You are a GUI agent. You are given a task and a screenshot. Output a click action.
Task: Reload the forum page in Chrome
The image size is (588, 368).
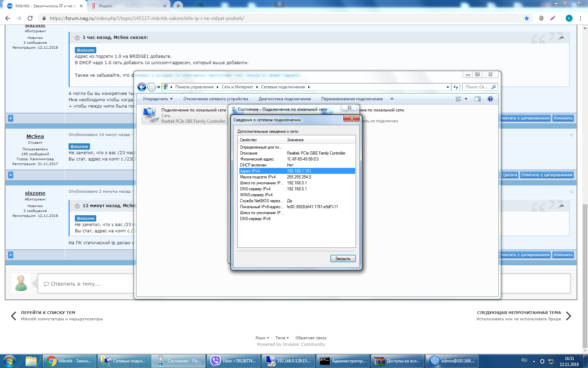30,18
